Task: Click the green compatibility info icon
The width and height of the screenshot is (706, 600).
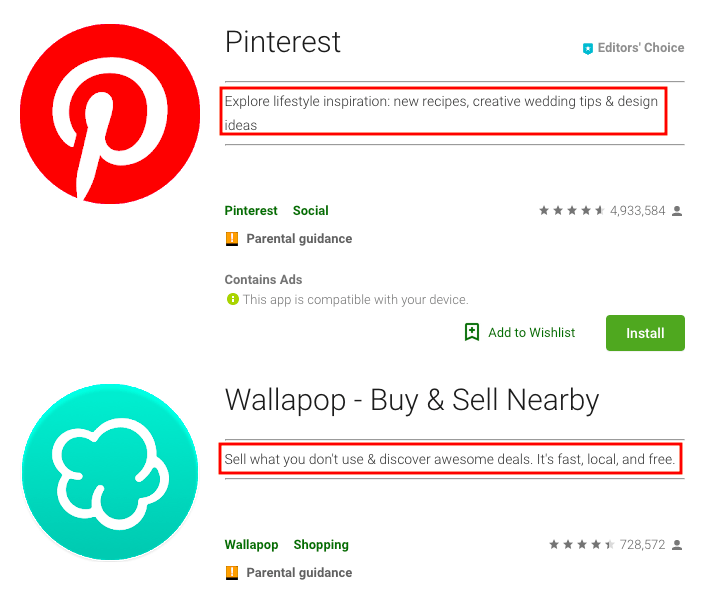Action: click(232, 299)
